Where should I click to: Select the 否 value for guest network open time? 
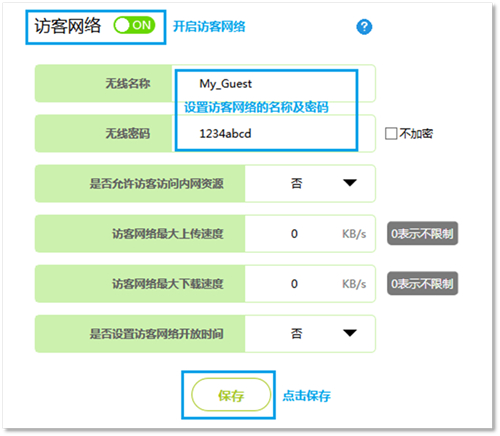[296, 333]
